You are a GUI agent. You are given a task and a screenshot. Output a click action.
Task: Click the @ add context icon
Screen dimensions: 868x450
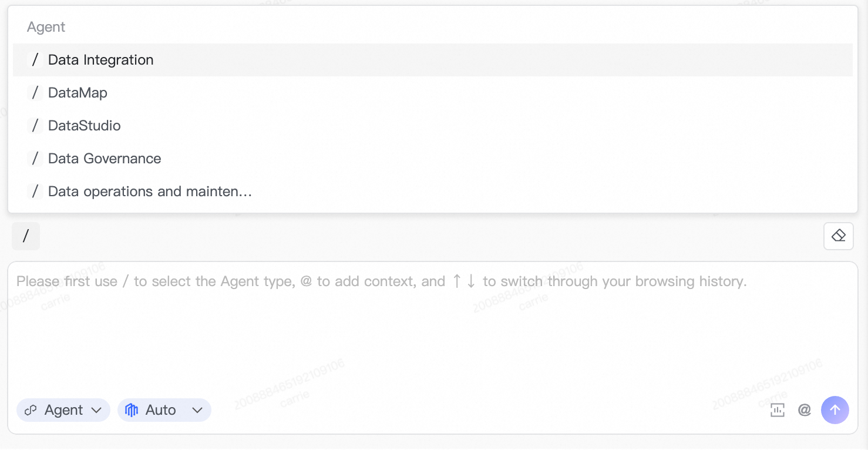point(805,410)
